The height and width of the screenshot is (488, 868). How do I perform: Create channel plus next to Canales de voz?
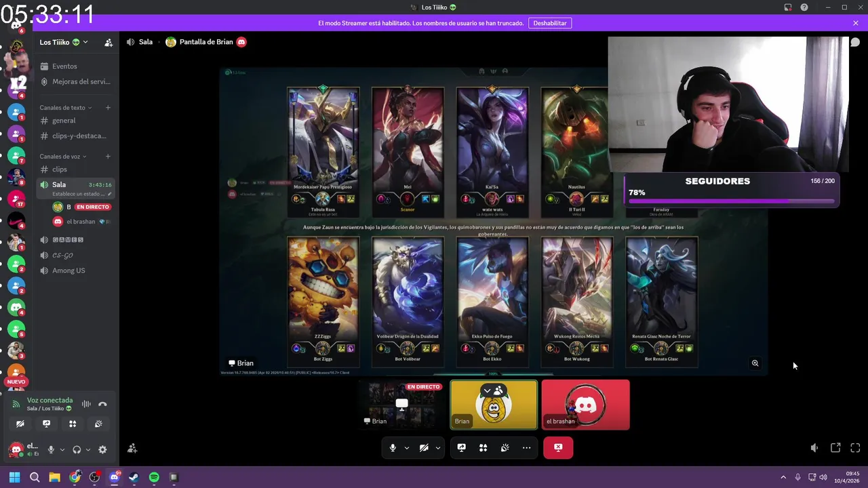click(108, 157)
